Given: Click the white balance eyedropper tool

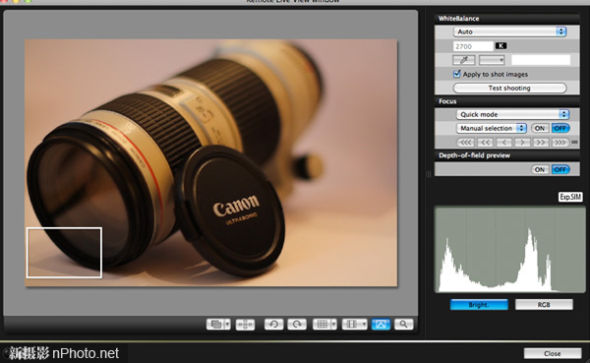Looking at the screenshot, I should (x=464, y=60).
